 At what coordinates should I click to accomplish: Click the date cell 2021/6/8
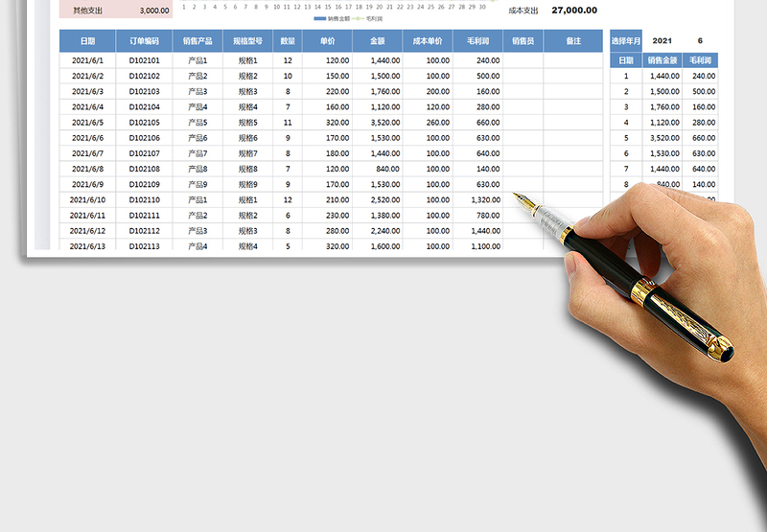click(87, 169)
